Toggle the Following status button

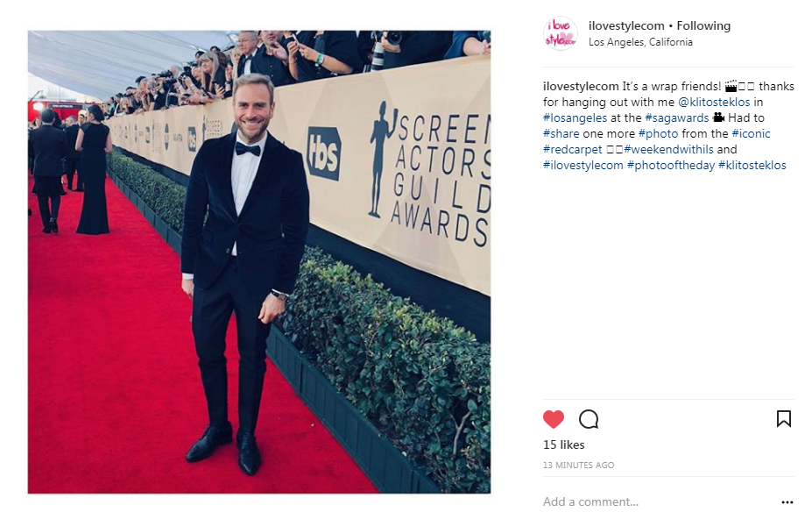pyautogui.click(x=703, y=25)
